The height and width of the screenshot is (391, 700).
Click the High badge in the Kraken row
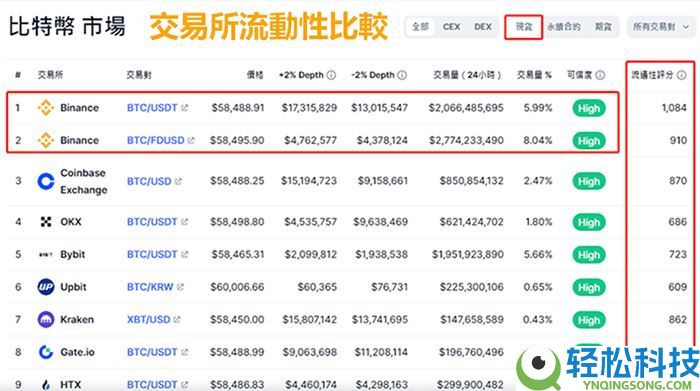click(589, 320)
